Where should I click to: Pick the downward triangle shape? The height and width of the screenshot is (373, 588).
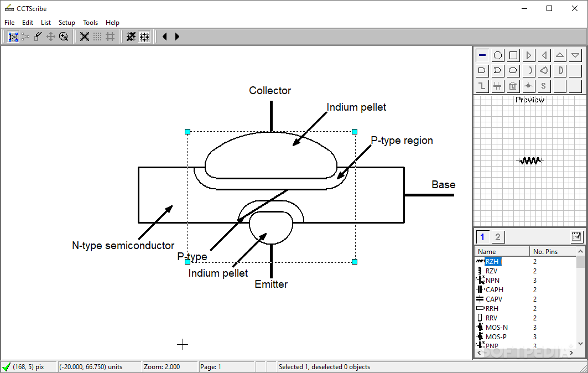click(x=575, y=55)
